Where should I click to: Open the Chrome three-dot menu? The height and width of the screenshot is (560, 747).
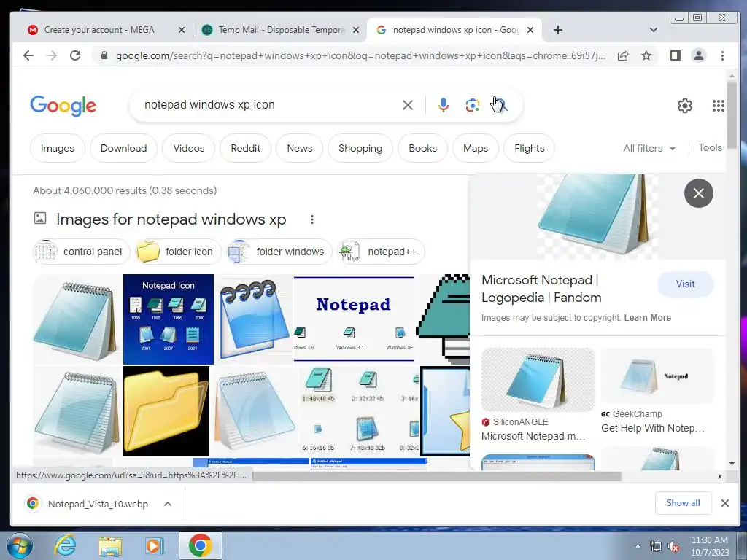[722, 55]
